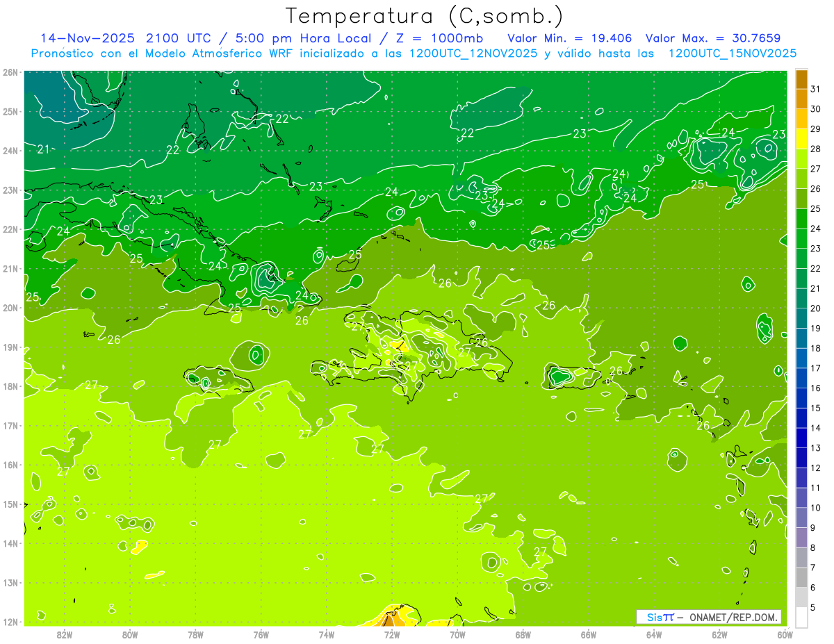
Task: Click the "21" contour label on the map
Action: click(x=43, y=149)
